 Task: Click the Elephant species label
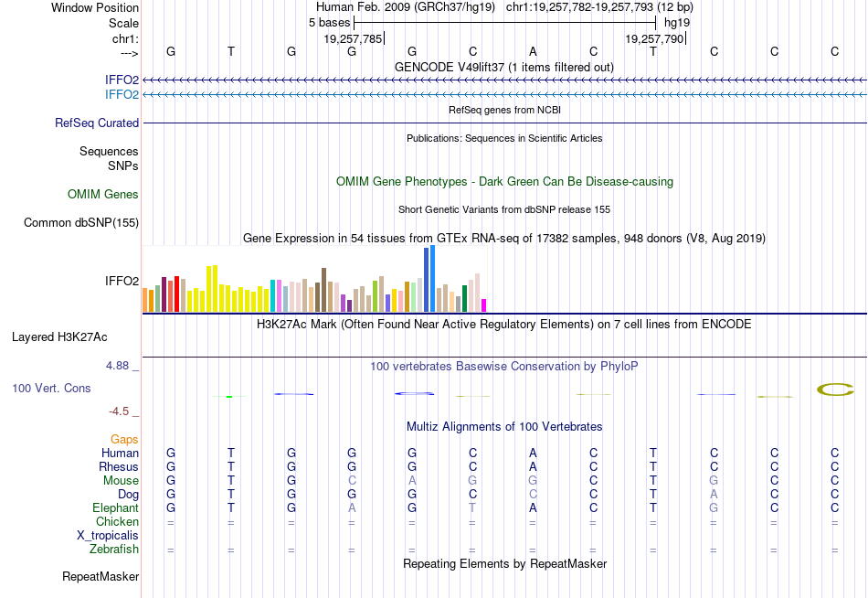(x=115, y=507)
